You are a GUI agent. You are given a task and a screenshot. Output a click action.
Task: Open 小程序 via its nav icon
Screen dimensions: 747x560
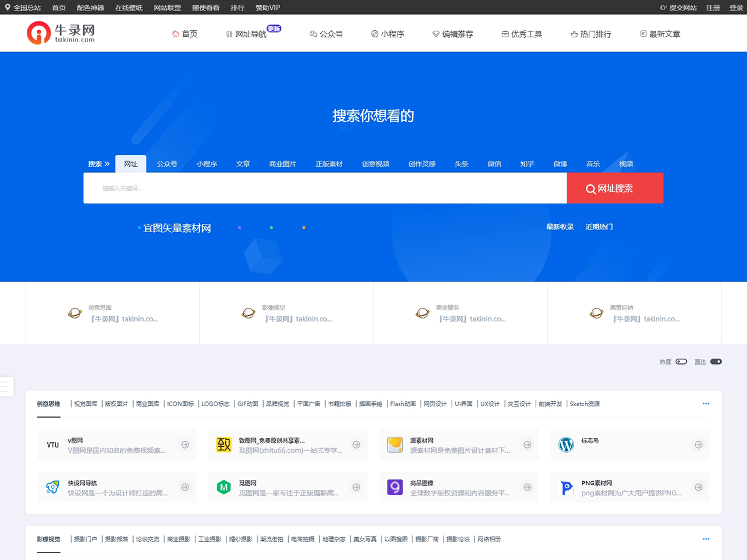coord(373,34)
